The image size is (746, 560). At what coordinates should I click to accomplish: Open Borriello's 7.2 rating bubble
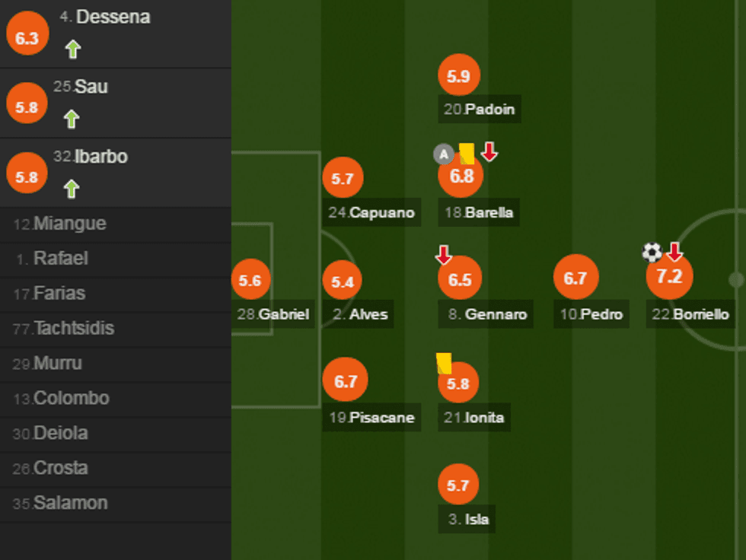click(669, 276)
